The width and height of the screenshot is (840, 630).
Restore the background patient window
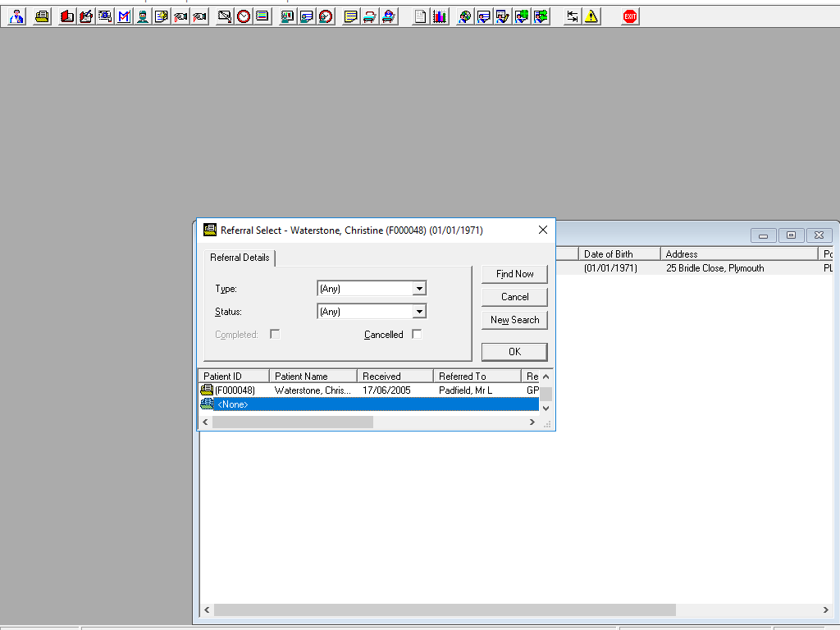(x=792, y=235)
